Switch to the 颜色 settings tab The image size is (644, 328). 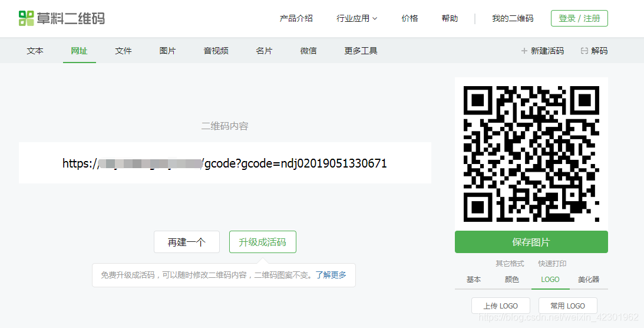pyautogui.click(x=512, y=280)
